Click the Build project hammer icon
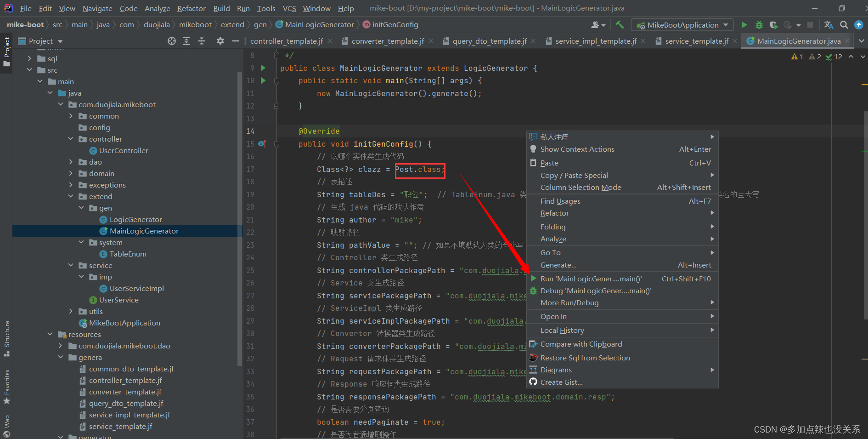868x439 pixels. (x=620, y=25)
